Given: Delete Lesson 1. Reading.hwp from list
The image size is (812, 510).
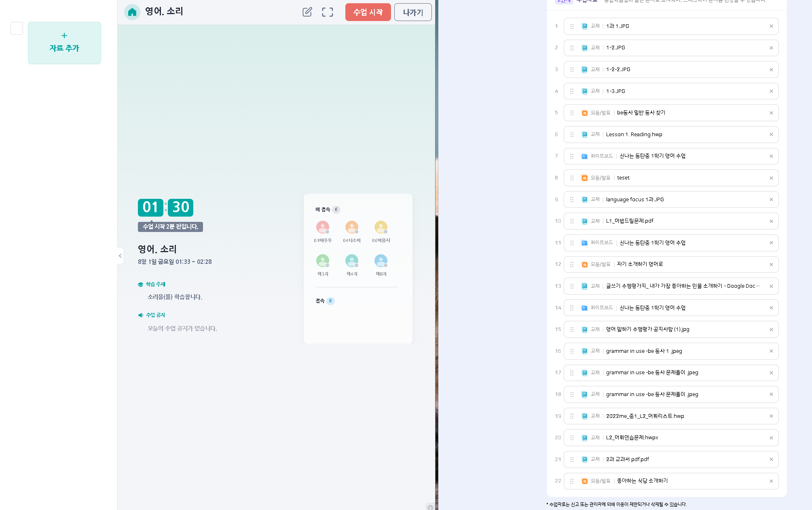Looking at the screenshot, I should pos(771,135).
